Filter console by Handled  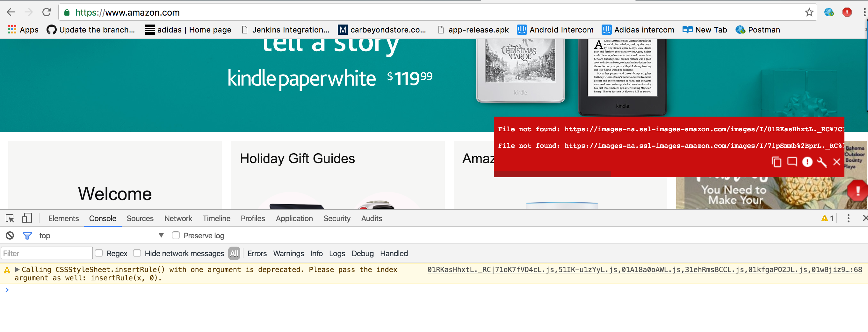pos(394,253)
